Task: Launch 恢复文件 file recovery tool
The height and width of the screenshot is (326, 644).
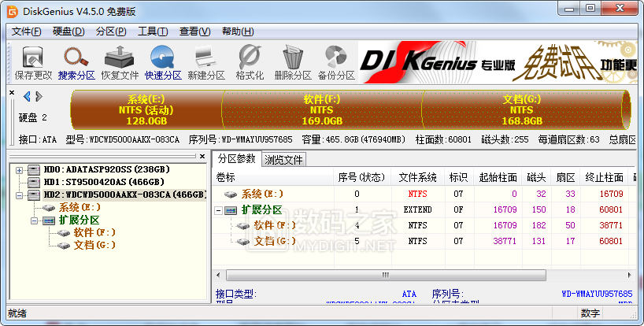Action: coord(120,63)
